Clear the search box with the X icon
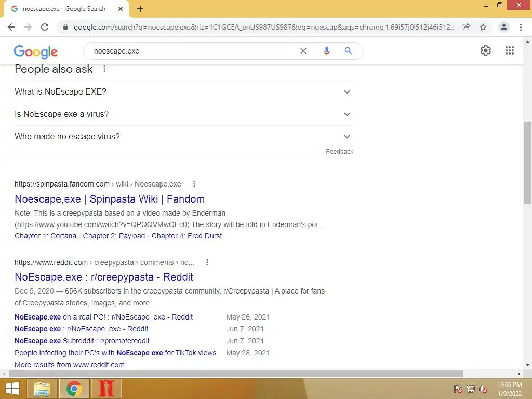 (303, 51)
